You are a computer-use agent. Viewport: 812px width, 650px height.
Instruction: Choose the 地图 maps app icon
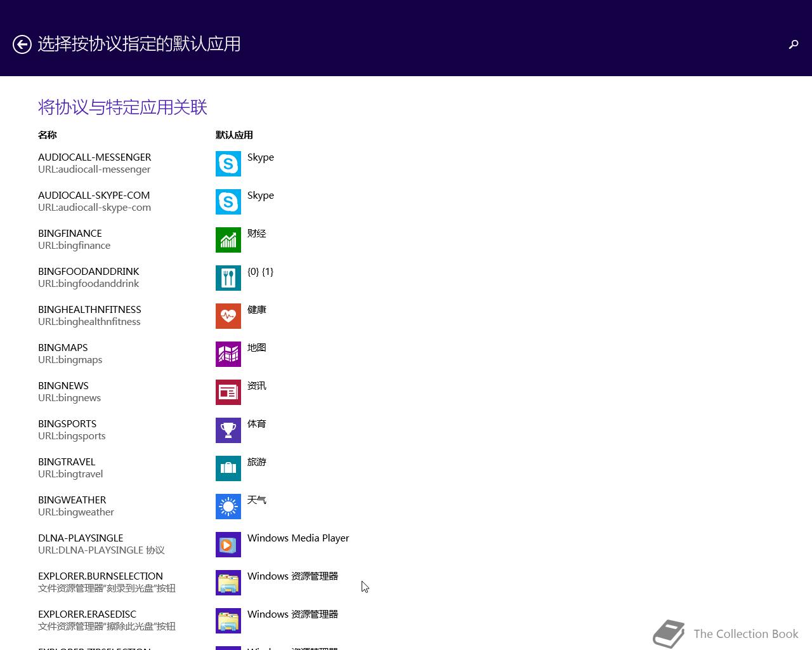pos(228,354)
